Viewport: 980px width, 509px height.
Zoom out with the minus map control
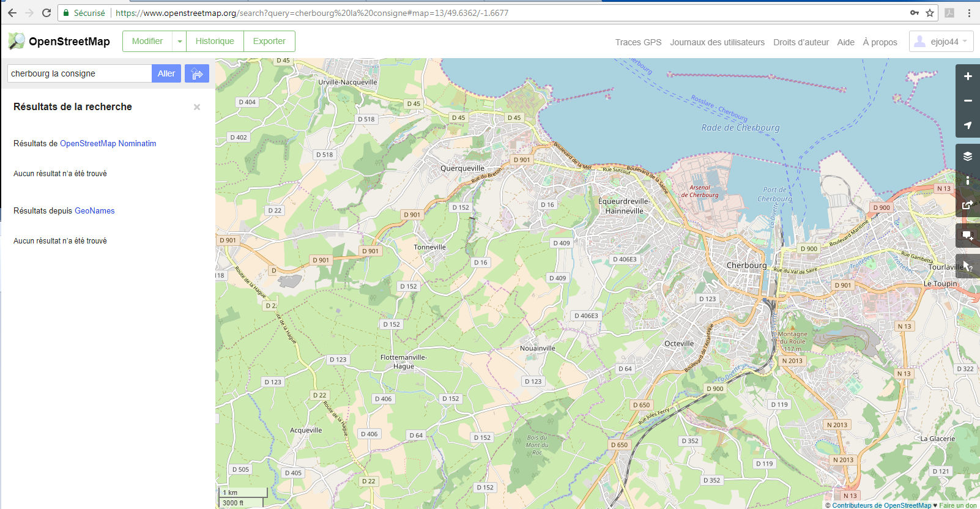click(968, 101)
